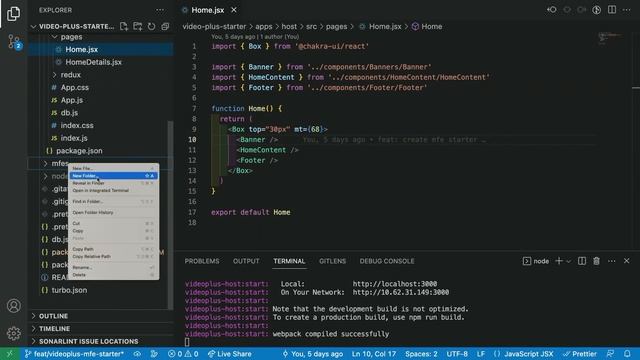Open App.css in the explorer
Viewport: 640px width, 360px height.
click(75, 87)
